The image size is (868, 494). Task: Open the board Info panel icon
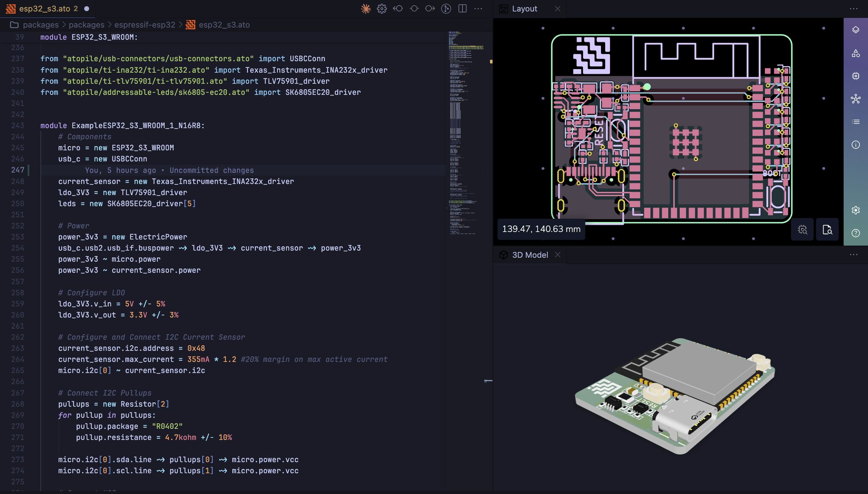click(856, 145)
